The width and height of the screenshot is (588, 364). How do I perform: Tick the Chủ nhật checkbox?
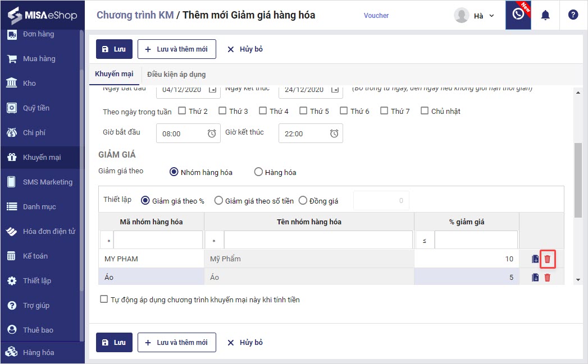click(x=425, y=110)
